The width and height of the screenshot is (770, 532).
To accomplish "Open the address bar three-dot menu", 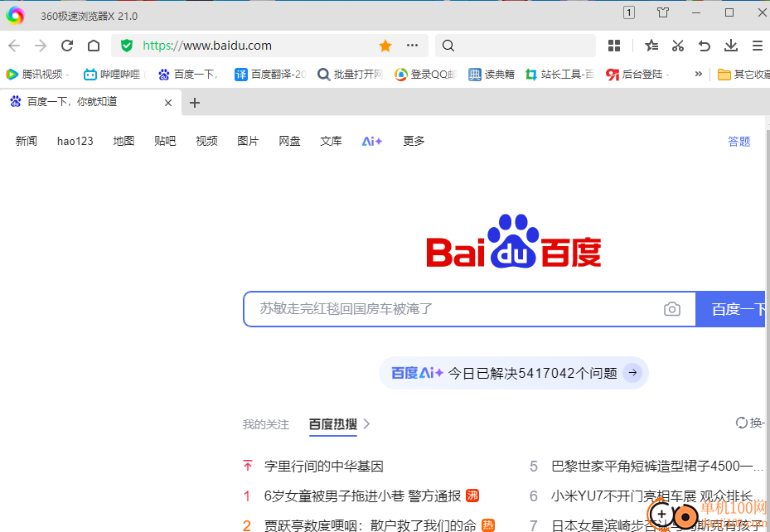I will coord(412,46).
